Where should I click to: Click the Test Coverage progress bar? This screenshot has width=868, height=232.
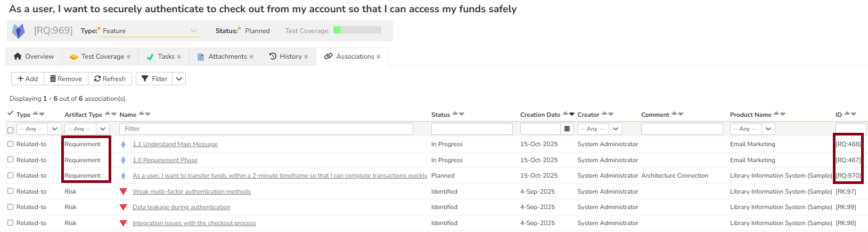click(x=357, y=30)
